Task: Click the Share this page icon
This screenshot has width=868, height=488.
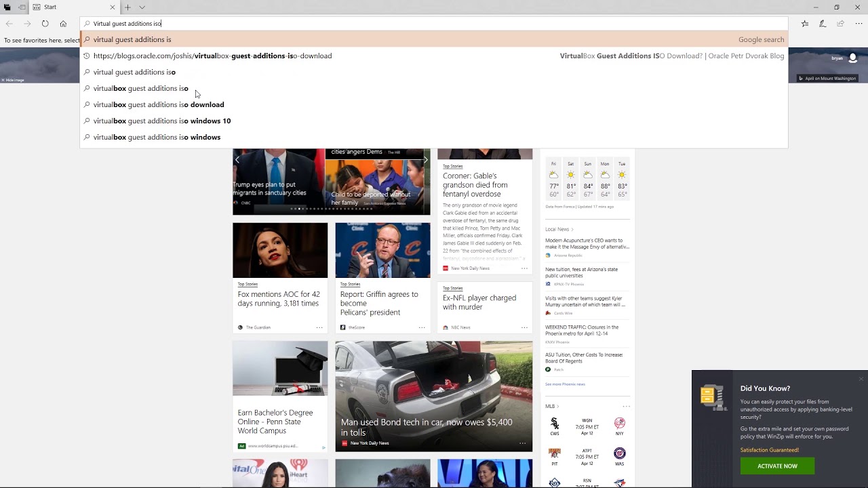Action: [x=840, y=24]
